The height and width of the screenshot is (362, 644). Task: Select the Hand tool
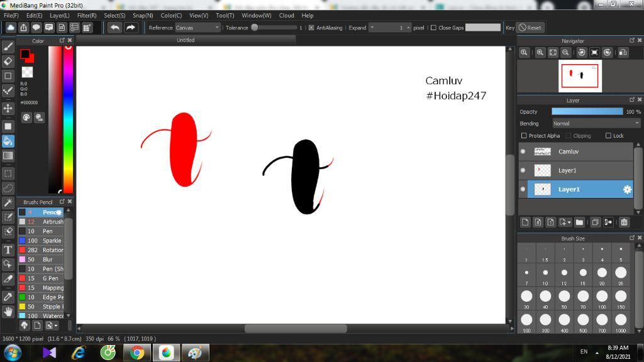(8, 312)
